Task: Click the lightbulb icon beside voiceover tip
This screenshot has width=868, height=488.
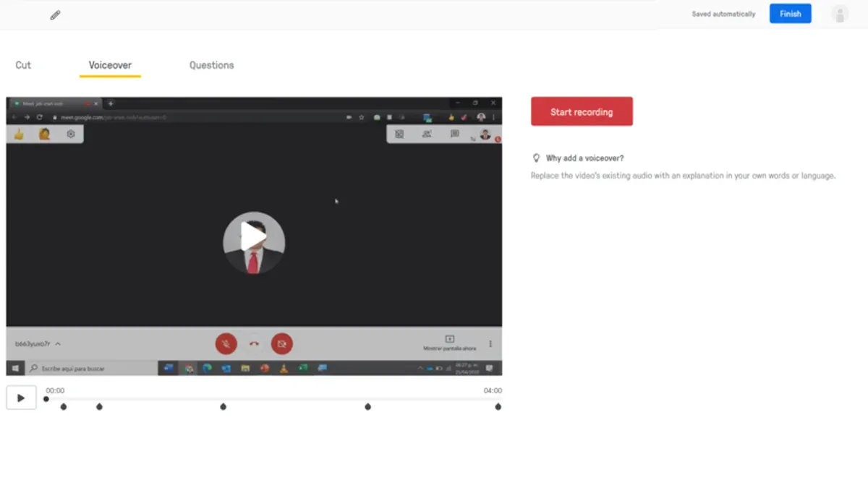Action: pos(536,158)
